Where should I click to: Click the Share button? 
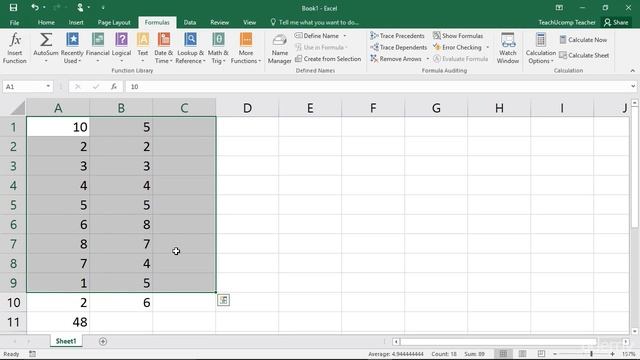616,22
